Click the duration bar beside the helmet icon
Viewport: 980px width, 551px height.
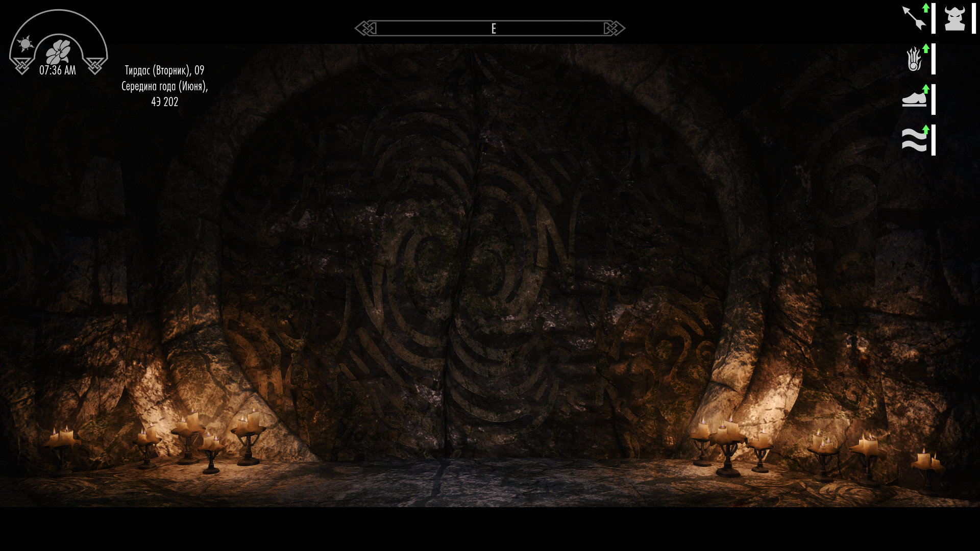[973, 18]
